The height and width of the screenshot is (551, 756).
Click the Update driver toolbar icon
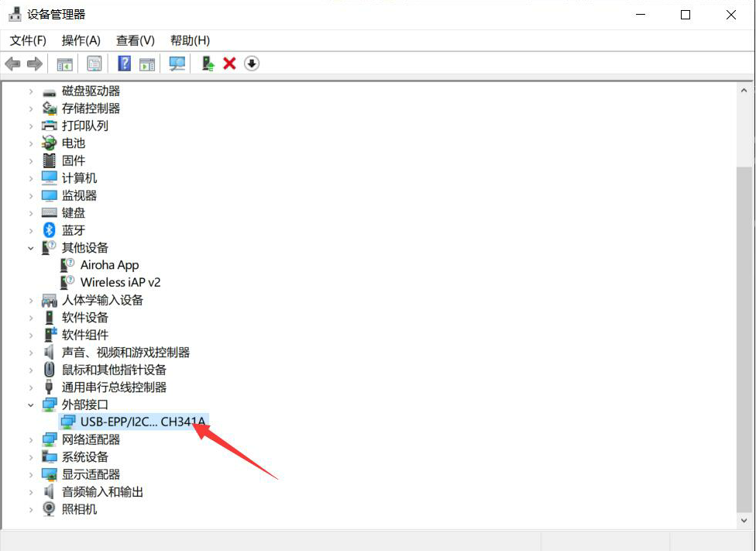(x=208, y=64)
